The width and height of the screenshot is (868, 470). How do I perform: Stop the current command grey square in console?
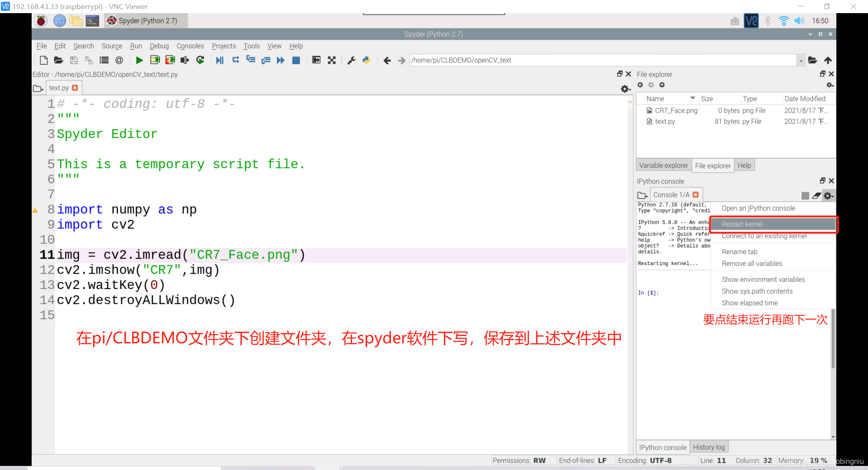(805, 195)
